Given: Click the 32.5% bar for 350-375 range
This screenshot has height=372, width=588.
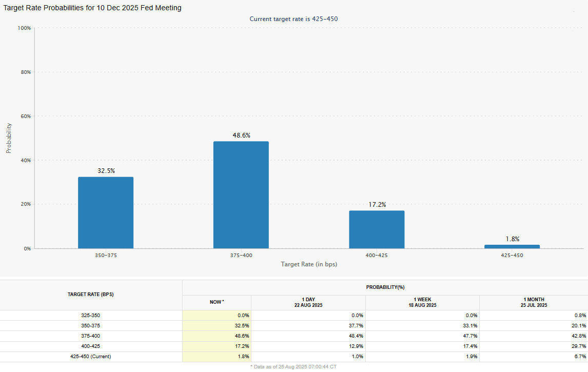Looking at the screenshot, I should (105, 213).
